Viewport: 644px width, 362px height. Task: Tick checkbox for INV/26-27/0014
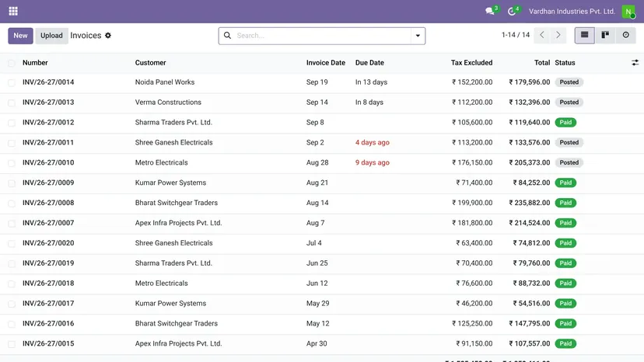12,82
